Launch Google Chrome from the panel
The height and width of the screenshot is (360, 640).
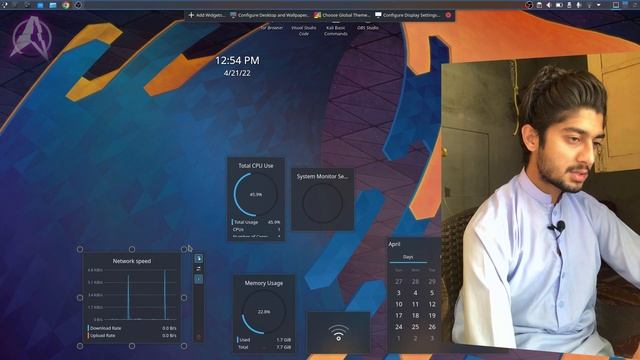pyautogui.click(x=65, y=5)
